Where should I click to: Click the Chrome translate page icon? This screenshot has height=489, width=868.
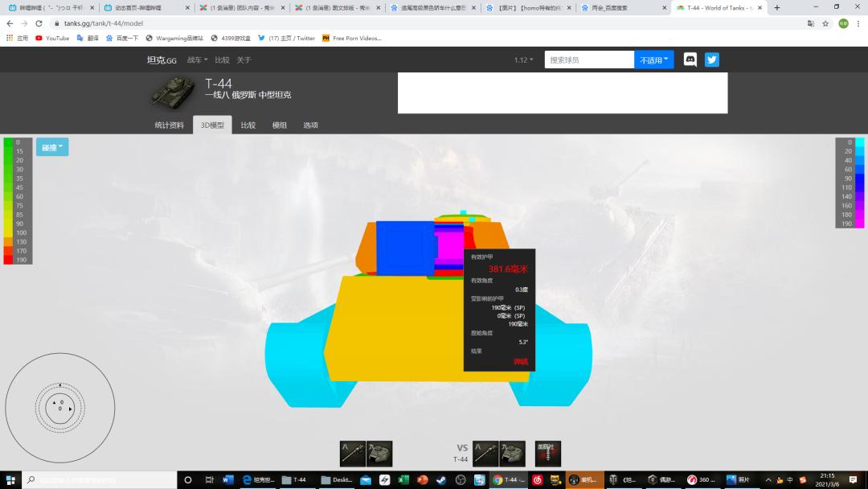810,23
